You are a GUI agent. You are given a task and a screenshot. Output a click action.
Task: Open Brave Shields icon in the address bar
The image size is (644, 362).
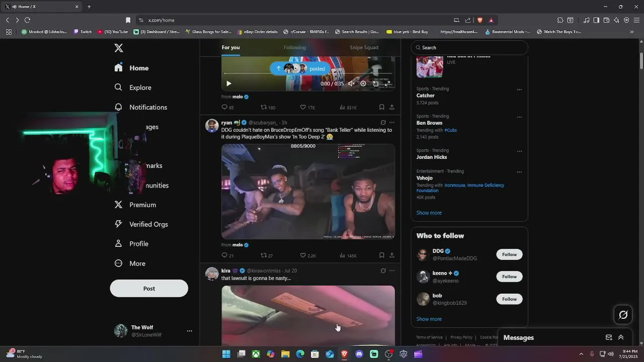point(480,20)
